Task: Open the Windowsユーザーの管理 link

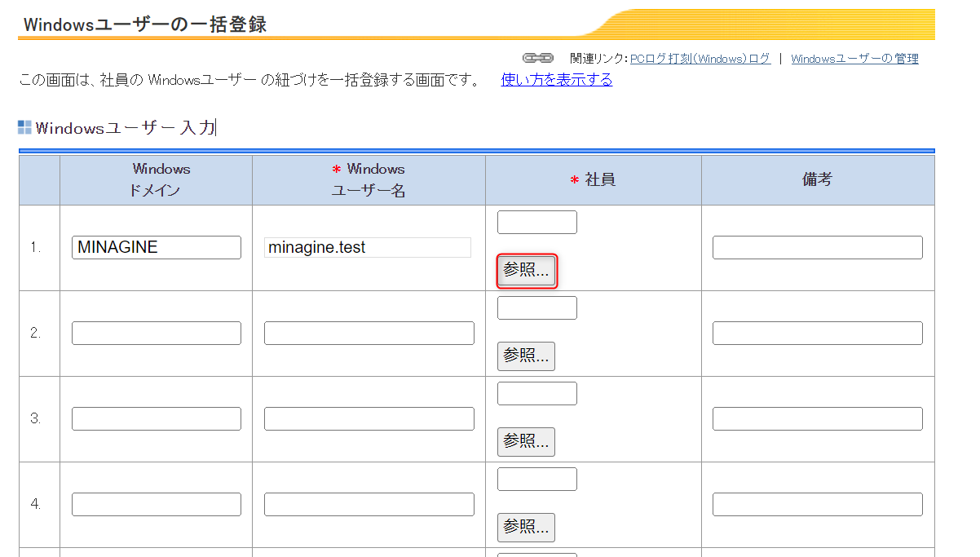Action: click(854, 59)
